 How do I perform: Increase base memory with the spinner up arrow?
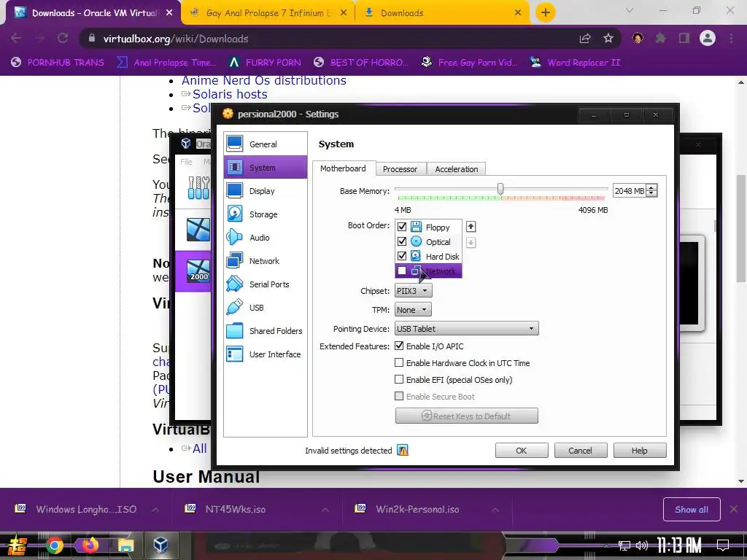652,187
